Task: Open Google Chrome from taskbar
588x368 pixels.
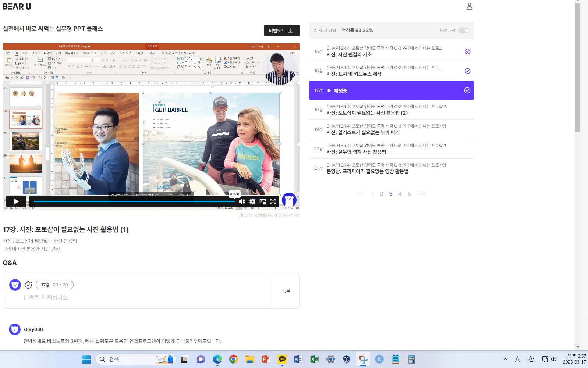Action: tap(233, 359)
